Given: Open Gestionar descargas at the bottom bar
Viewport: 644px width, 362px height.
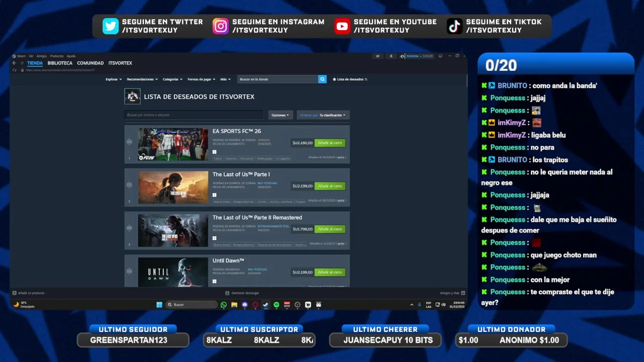Looking at the screenshot, I should point(242,293).
